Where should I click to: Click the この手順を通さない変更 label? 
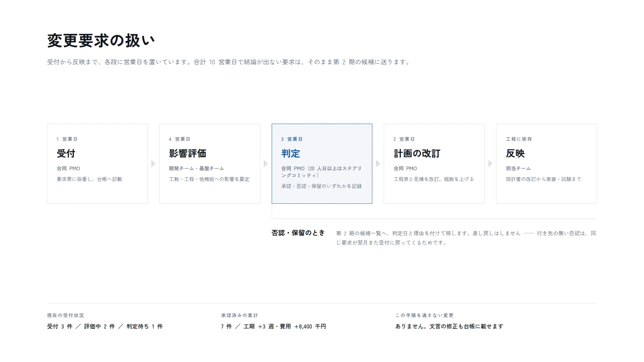tap(424, 315)
